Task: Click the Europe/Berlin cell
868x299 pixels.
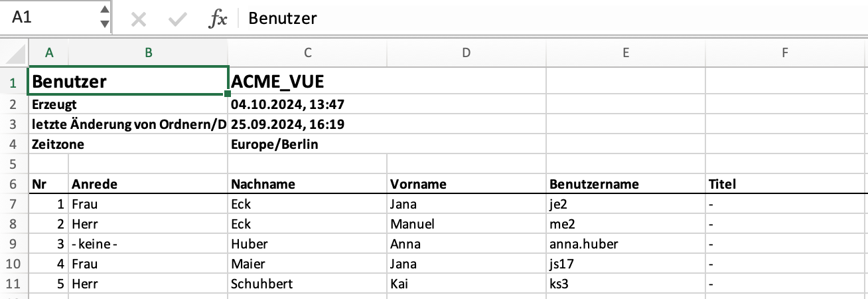Action: point(307,144)
